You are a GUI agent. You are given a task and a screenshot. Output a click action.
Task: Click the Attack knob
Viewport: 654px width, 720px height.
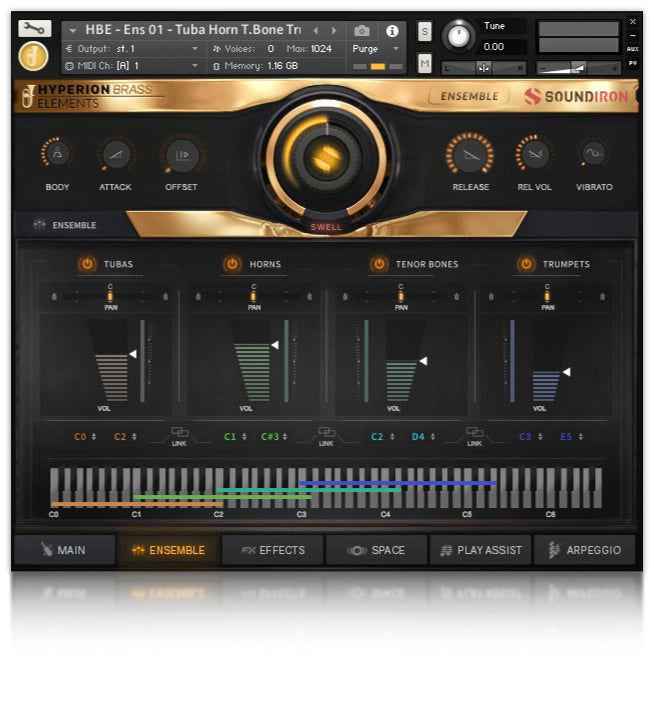tap(115, 153)
